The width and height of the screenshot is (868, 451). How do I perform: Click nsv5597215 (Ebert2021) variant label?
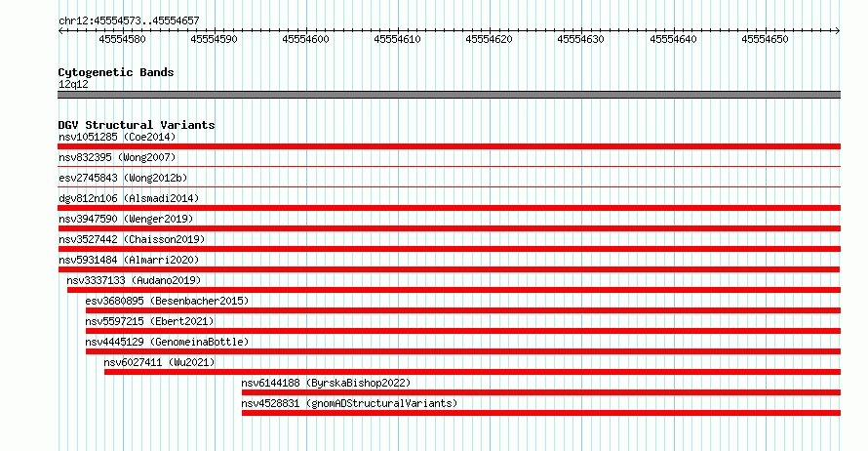point(149,321)
